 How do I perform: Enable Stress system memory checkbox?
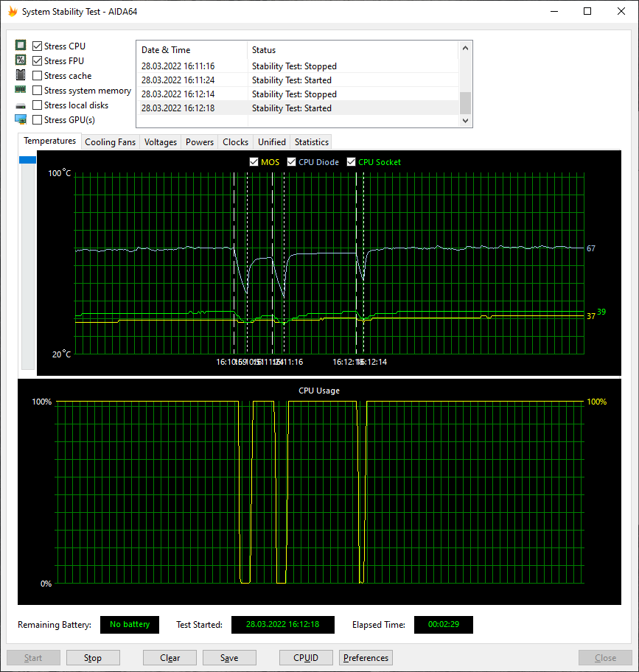(x=38, y=91)
